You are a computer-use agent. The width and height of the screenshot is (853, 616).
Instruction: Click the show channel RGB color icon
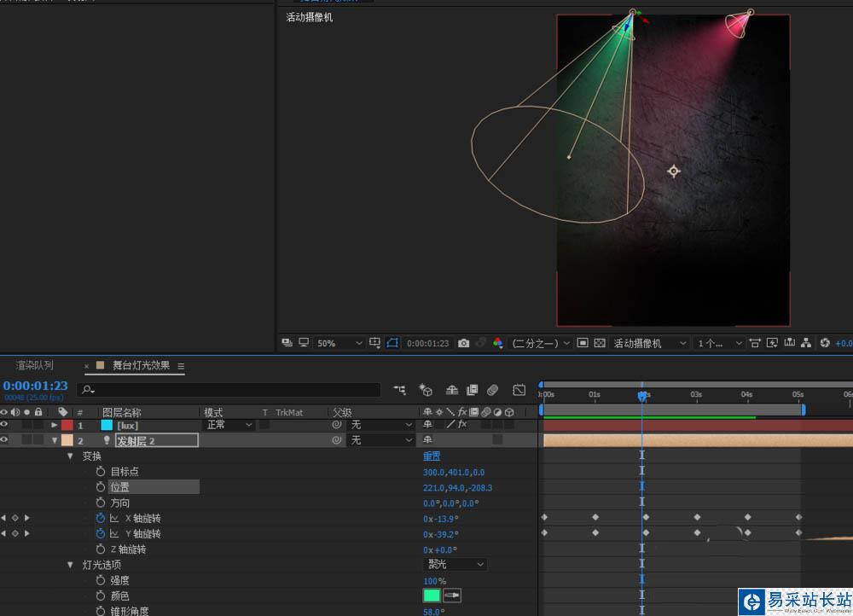(x=497, y=343)
